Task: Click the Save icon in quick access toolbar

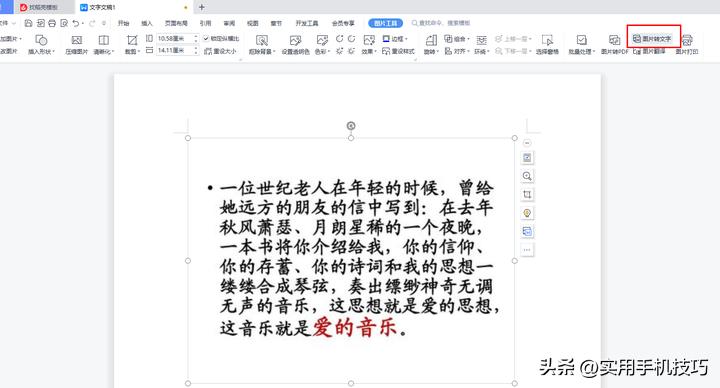Action: (28, 23)
